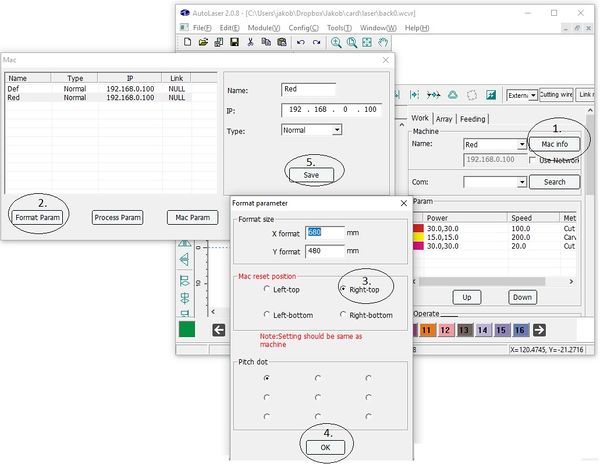Select the zoom window magnifier tool
This screenshot has height=464, width=600.
pos(352,42)
